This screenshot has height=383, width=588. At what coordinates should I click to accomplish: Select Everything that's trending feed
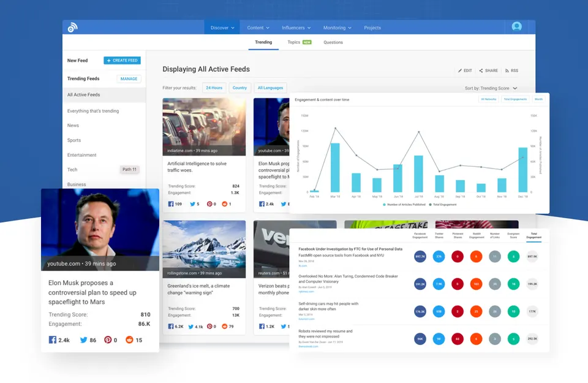93,111
